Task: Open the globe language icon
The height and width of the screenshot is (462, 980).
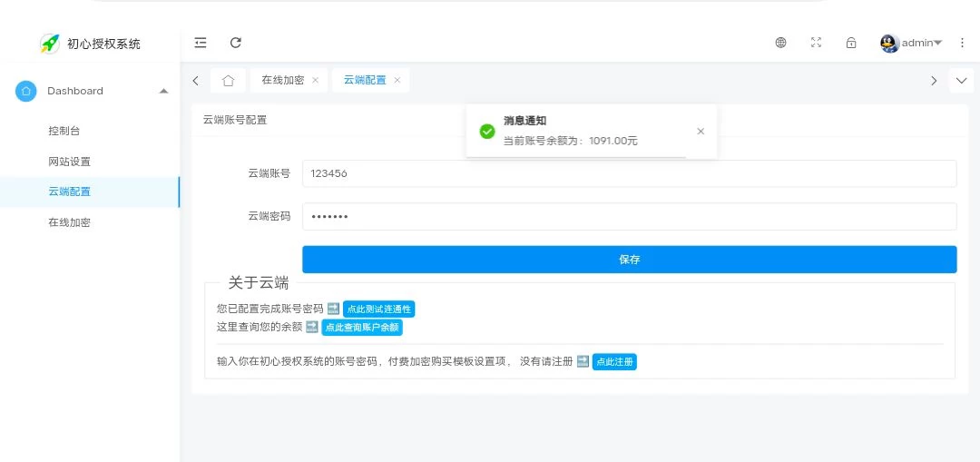Action: 780,43
